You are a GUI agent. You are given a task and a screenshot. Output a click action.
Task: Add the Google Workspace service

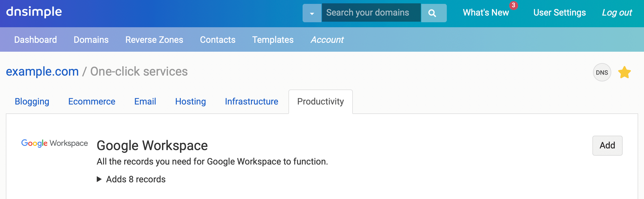(x=607, y=145)
